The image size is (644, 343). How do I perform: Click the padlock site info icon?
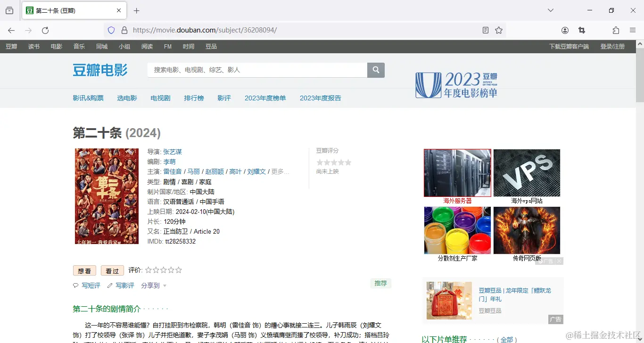124,30
